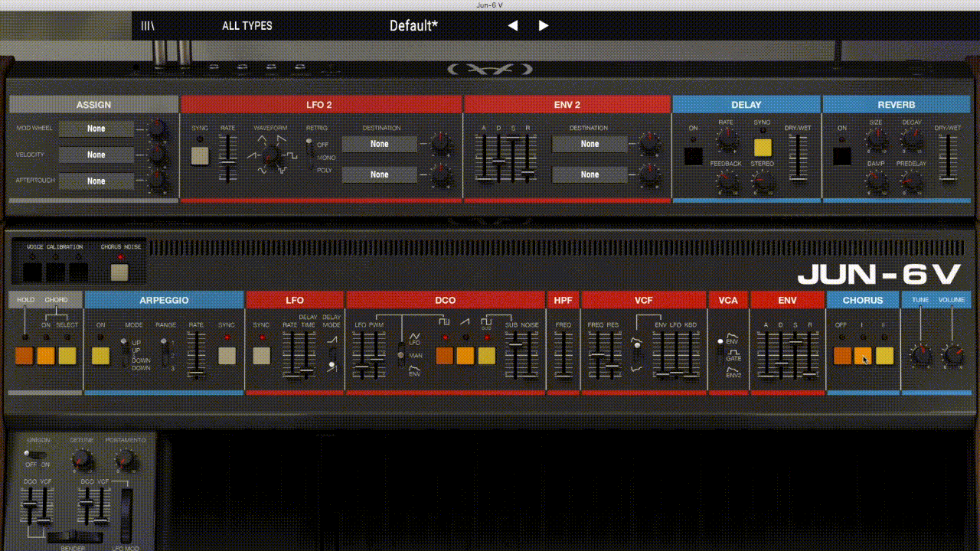This screenshot has width=980, height=551.
Task: Turn on the Reverb effect
Action: click(842, 156)
